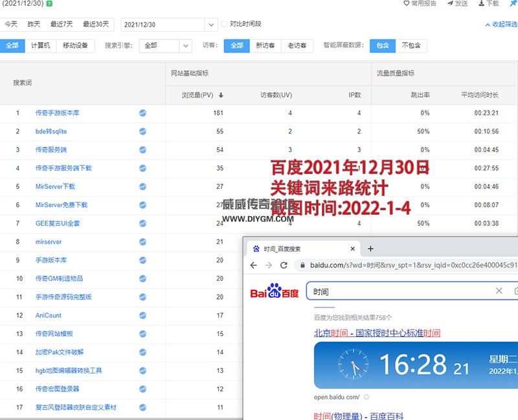This screenshot has height=420, width=518.
Task: Open keyword link 传奇手游版本库
Action: click(58, 113)
